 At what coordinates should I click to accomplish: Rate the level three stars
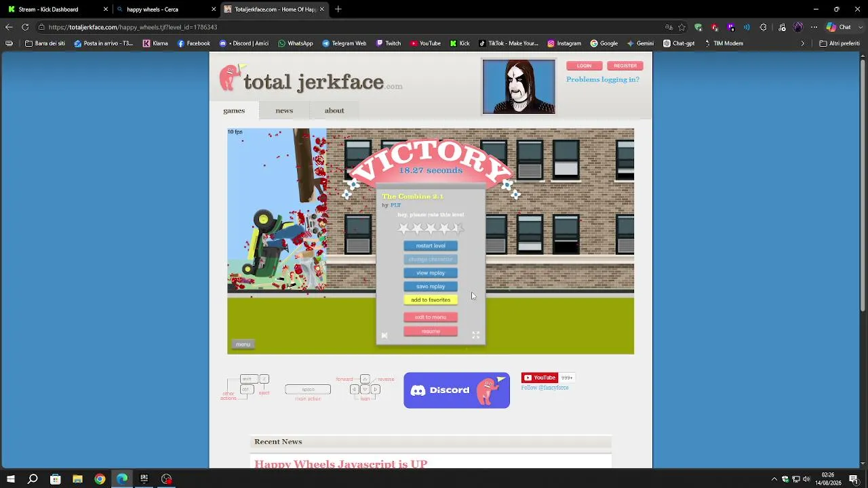pyautogui.click(x=431, y=228)
